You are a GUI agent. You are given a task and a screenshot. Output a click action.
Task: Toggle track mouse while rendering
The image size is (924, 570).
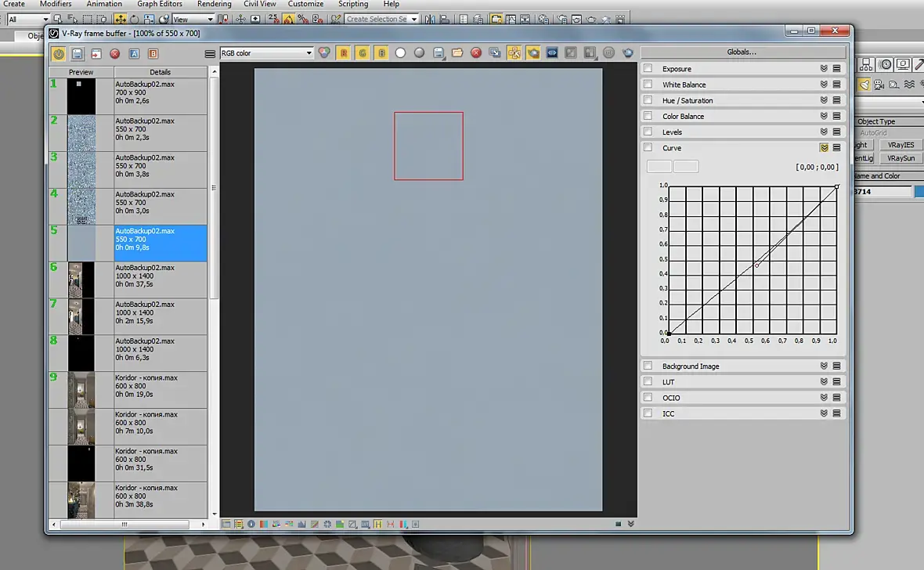514,53
